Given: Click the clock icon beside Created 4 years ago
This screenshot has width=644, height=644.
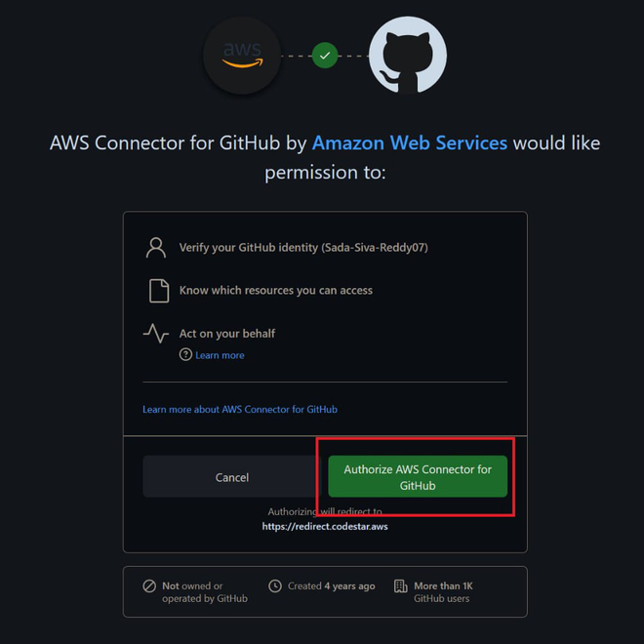Looking at the screenshot, I should point(275,585).
